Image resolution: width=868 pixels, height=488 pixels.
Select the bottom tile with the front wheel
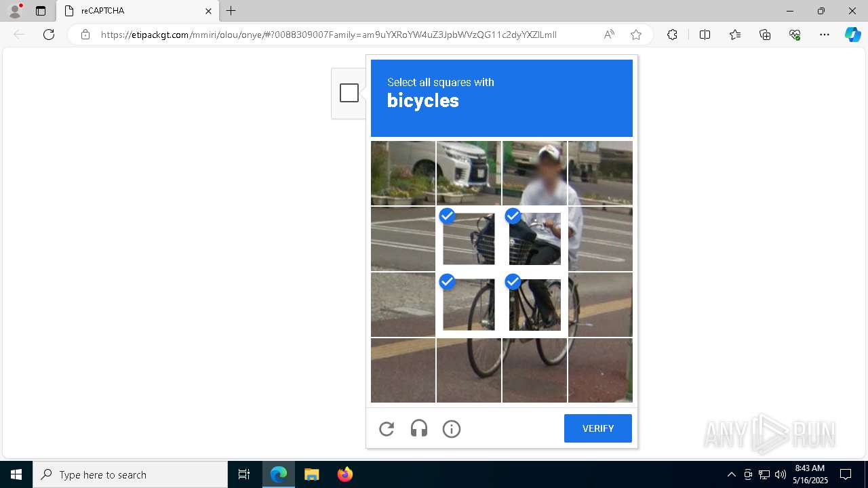(469, 370)
